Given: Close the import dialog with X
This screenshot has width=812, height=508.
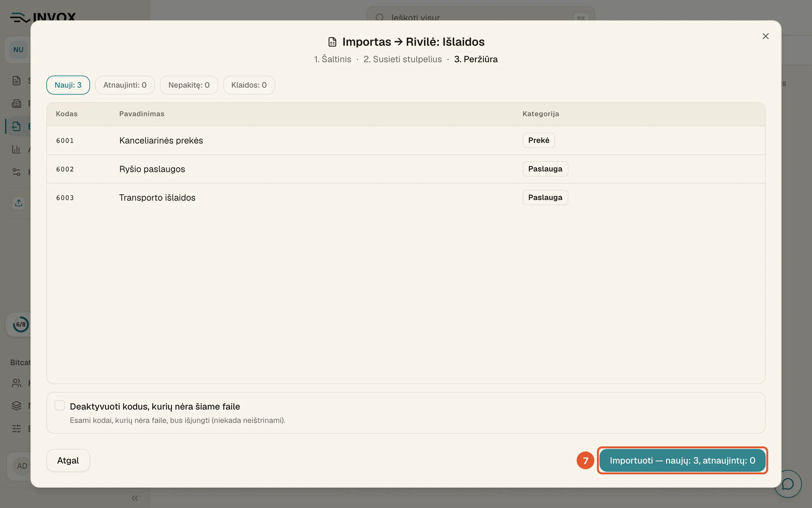Looking at the screenshot, I should click(765, 36).
